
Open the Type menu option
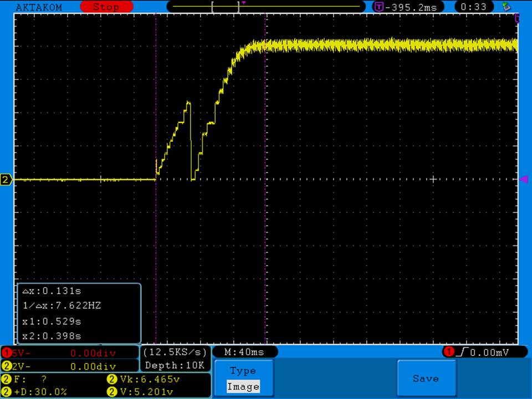(243, 371)
